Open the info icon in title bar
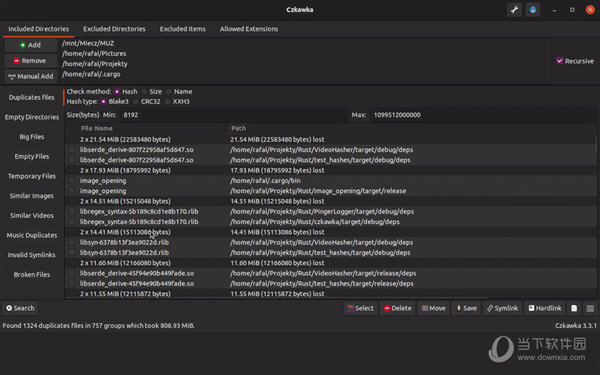The width and height of the screenshot is (600, 375). (533, 10)
